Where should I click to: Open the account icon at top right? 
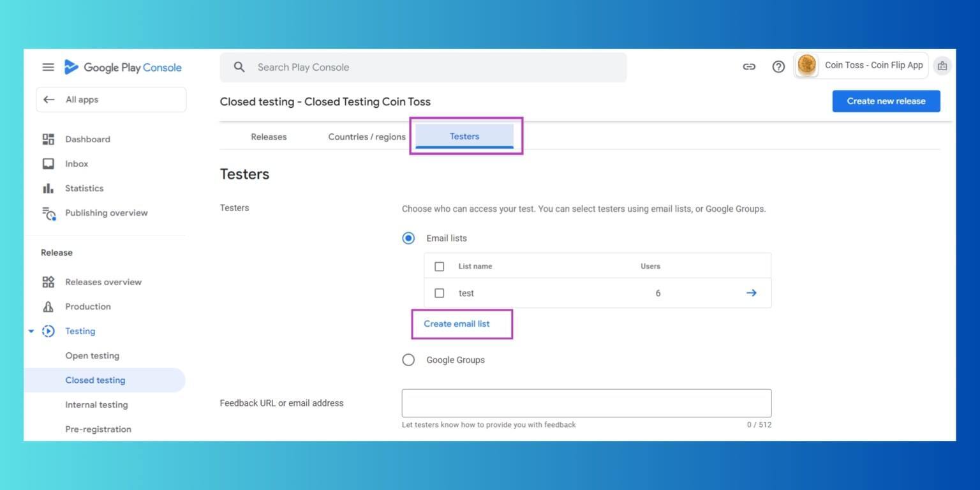[942, 66]
